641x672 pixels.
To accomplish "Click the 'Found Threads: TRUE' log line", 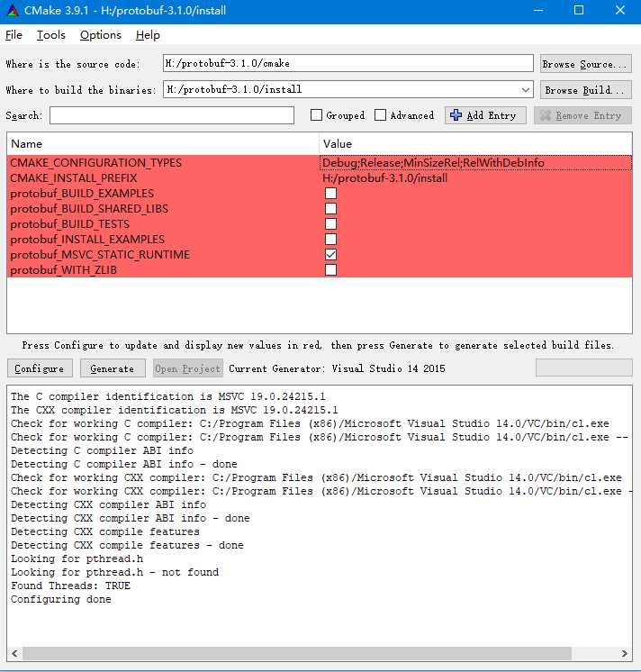I will pos(70,586).
